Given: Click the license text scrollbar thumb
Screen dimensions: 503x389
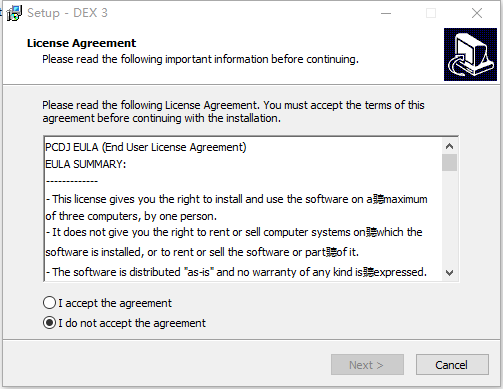Looking at the screenshot, I should click(x=449, y=162).
